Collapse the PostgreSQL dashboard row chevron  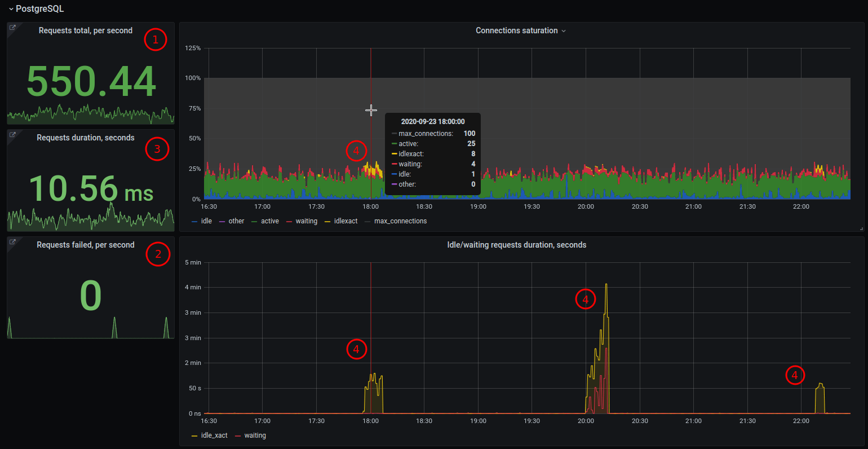11,9
